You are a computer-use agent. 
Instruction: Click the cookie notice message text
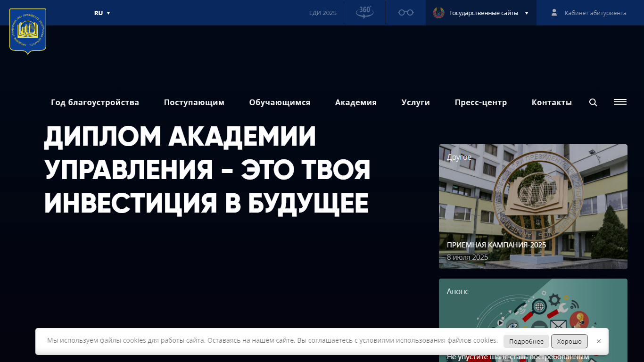[272, 340]
